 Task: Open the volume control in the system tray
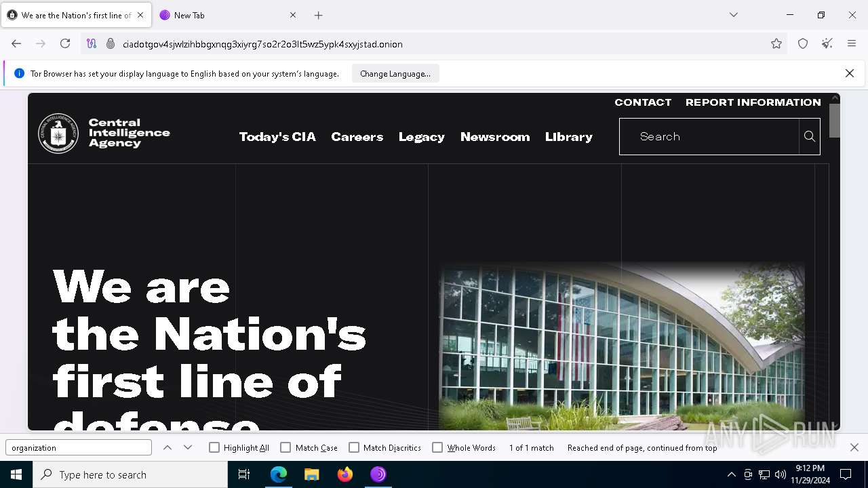[781, 474]
